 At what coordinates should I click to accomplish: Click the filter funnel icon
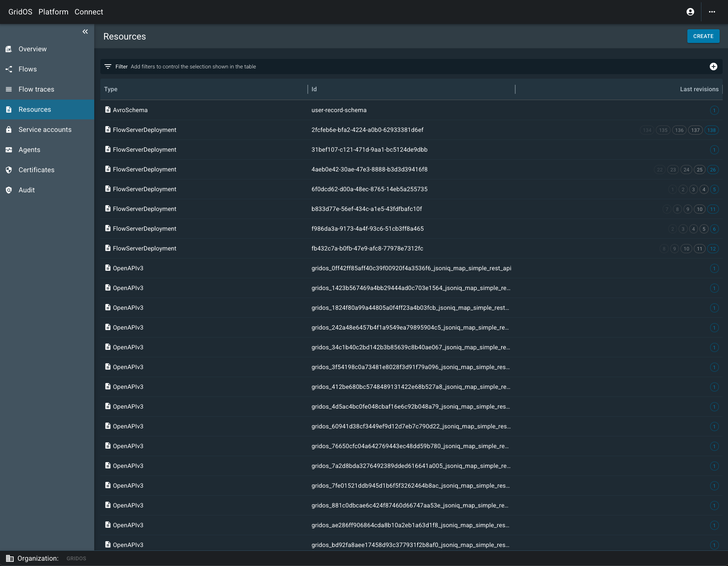108,66
